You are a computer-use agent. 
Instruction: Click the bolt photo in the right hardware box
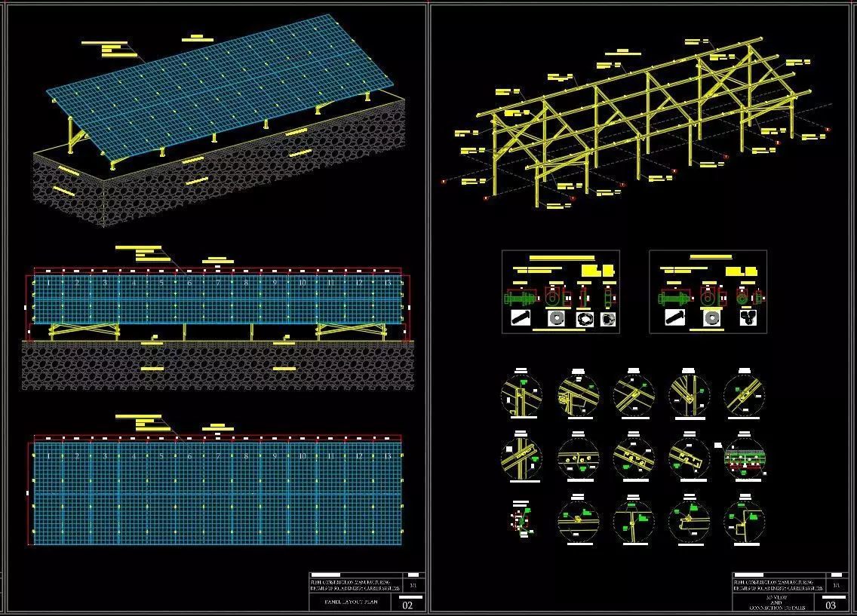coord(674,318)
